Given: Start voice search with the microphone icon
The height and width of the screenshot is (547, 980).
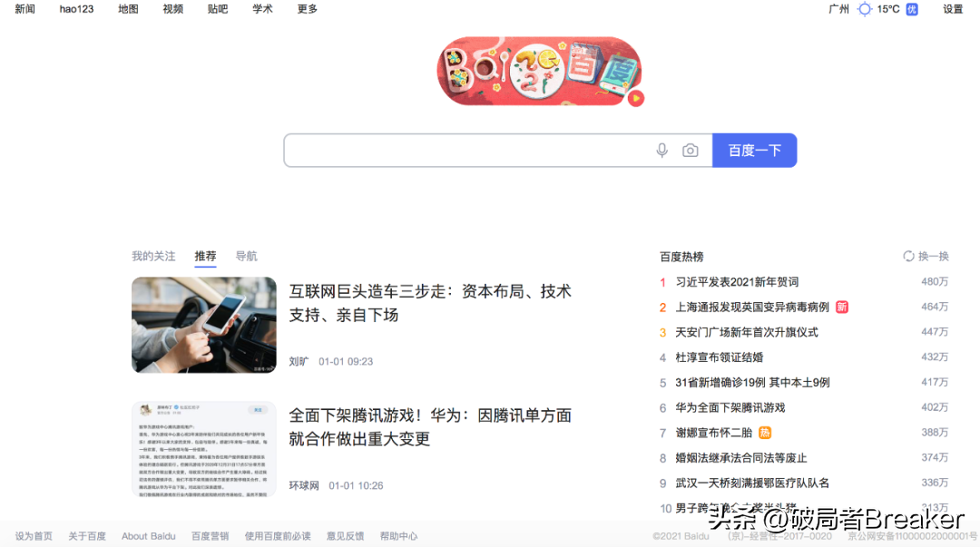Looking at the screenshot, I should point(662,150).
